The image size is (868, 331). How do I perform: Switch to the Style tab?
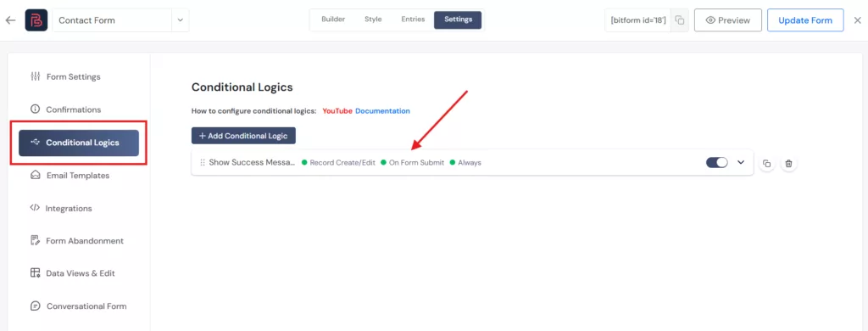click(373, 20)
